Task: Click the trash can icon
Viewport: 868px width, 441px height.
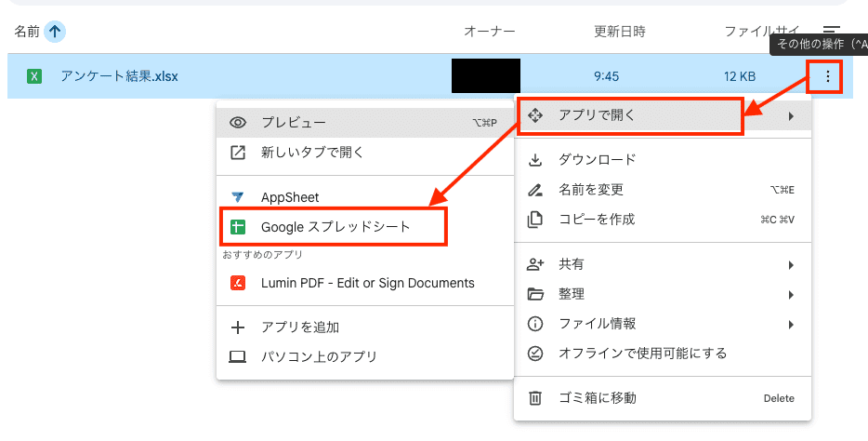Action: pos(534,398)
